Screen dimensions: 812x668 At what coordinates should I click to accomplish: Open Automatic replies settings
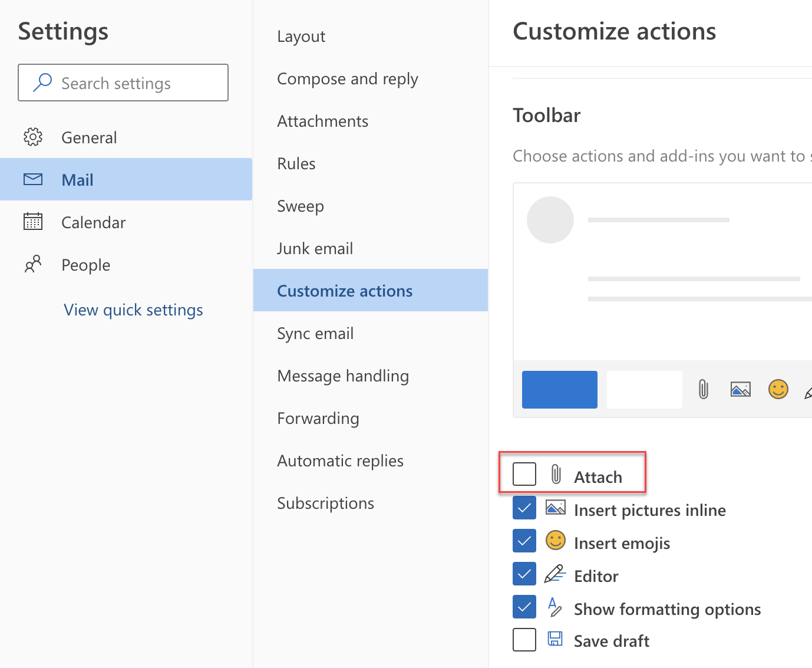pyautogui.click(x=341, y=460)
